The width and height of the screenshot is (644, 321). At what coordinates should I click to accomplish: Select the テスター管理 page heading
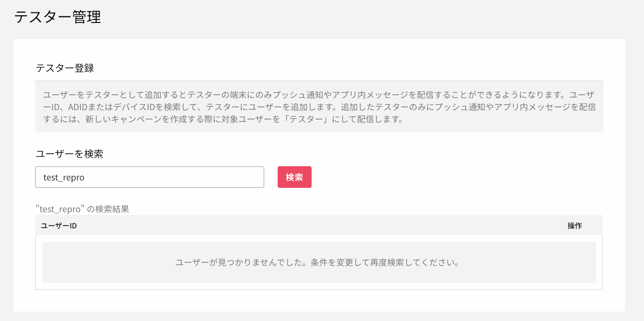58,17
